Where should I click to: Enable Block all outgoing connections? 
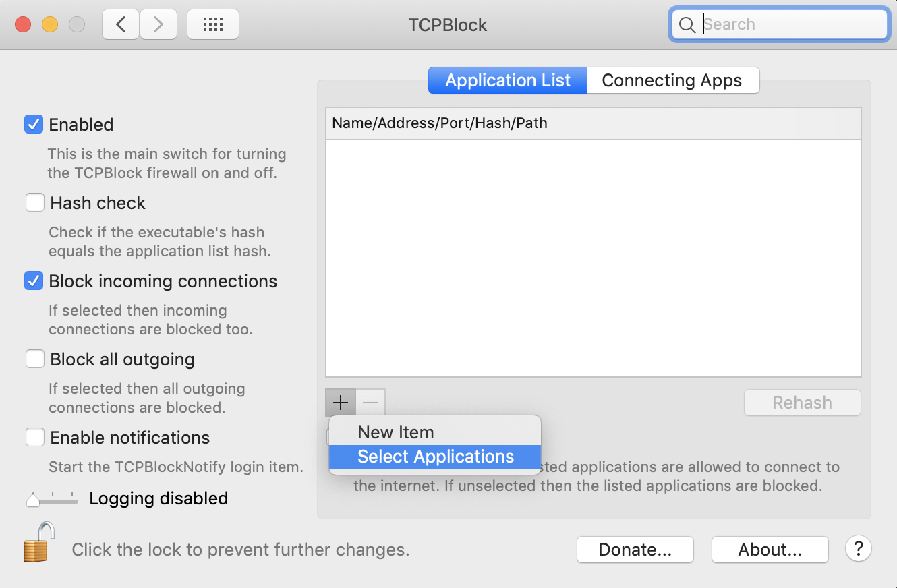pos(34,359)
